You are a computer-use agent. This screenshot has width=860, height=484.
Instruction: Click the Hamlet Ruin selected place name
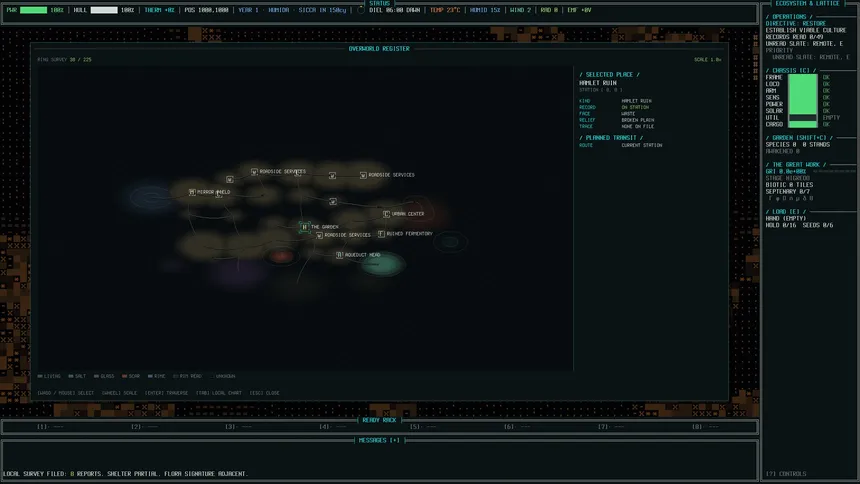[598, 83]
